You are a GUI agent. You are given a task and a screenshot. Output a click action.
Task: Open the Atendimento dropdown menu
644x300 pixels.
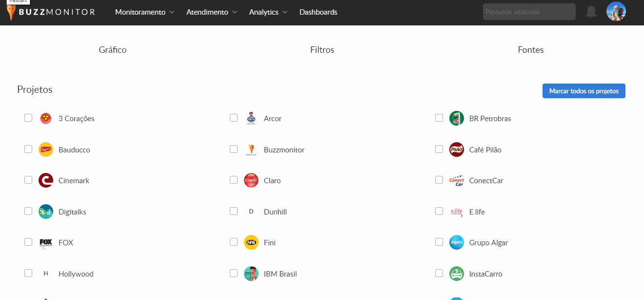pyautogui.click(x=212, y=12)
